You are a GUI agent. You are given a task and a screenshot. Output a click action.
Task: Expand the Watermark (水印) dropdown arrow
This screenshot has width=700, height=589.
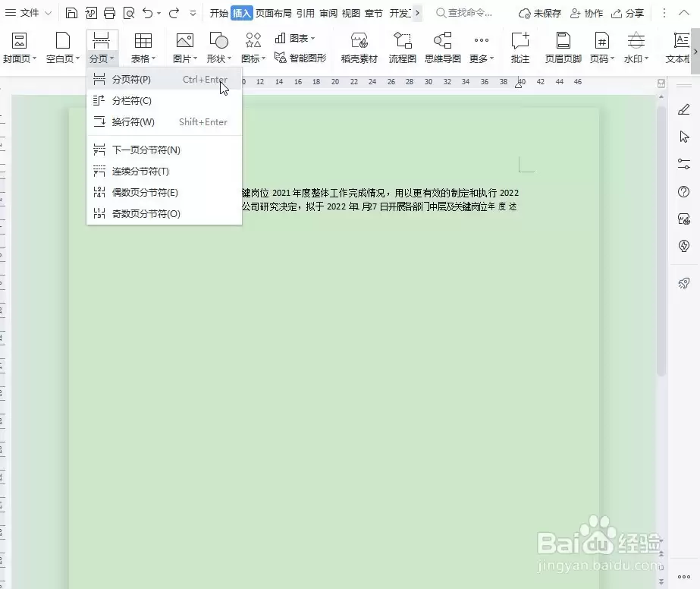click(646, 58)
